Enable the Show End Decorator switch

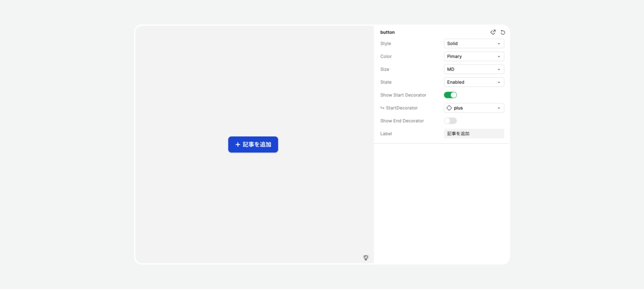(x=450, y=121)
